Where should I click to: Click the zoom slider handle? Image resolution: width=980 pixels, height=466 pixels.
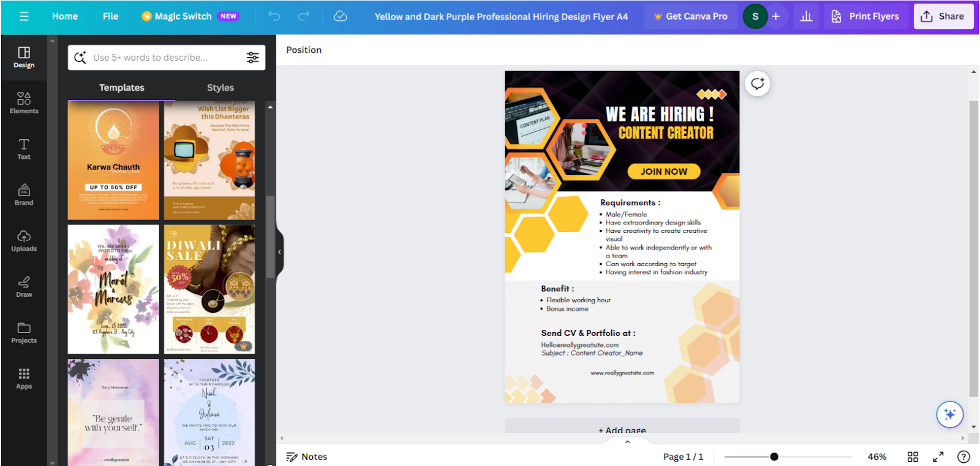[x=774, y=457]
